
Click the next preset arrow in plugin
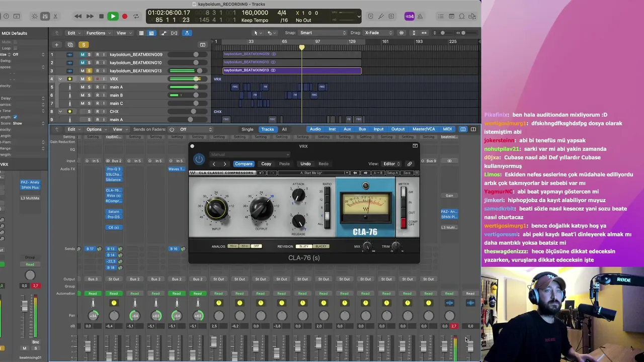click(x=225, y=164)
